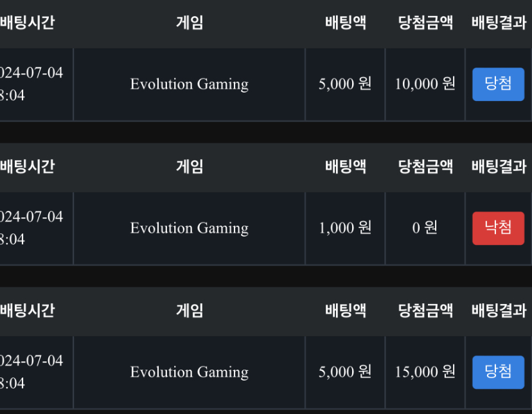The height and width of the screenshot is (414, 532).
Task: Click the 당첨금액 header of the bottom table
Action: 425,311
